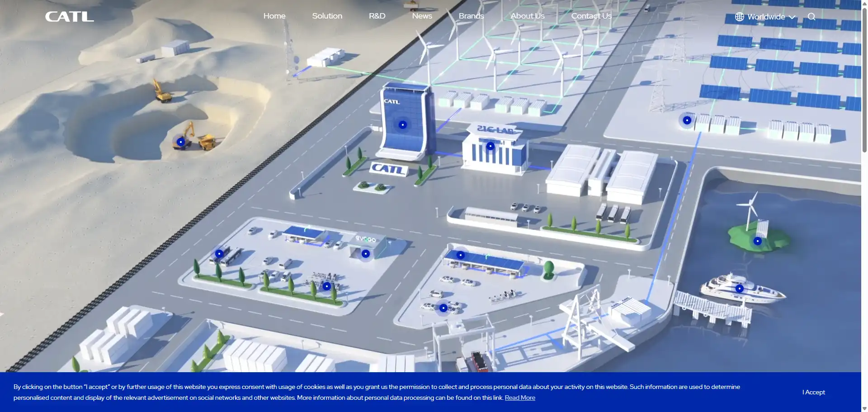
Task: Open the Brands menu
Action: (472, 16)
